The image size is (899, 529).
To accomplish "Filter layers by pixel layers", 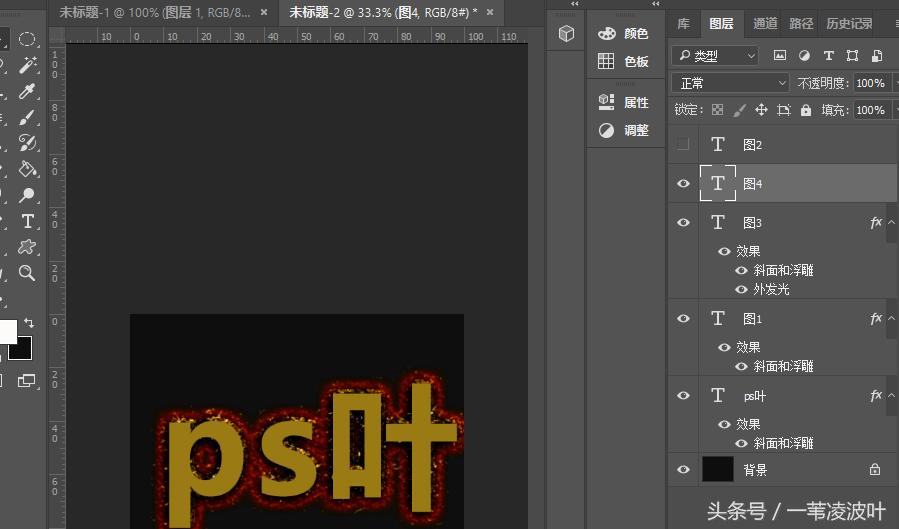I will (x=780, y=56).
